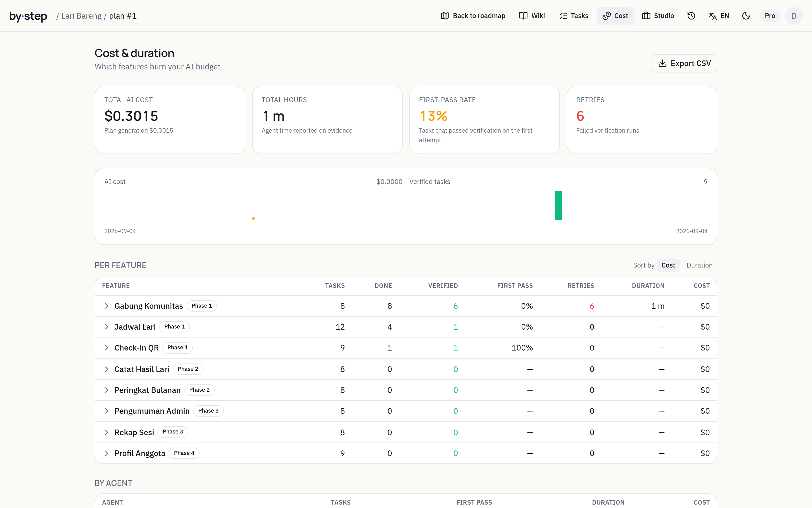Click Phase 4 badge on Profil Anggota
Image resolution: width=812 pixels, height=508 pixels.
[x=184, y=453]
